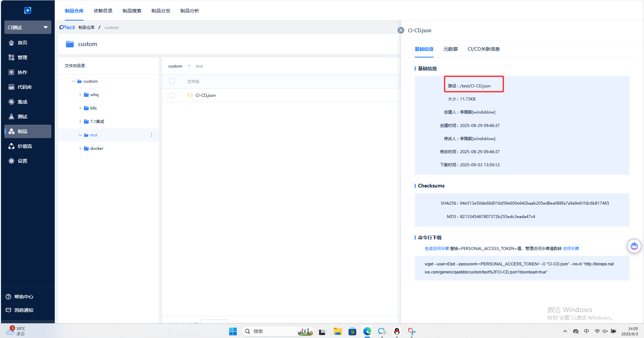Click the 生成访问令牌 link
The image size is (644, 338).
point(436,249)
